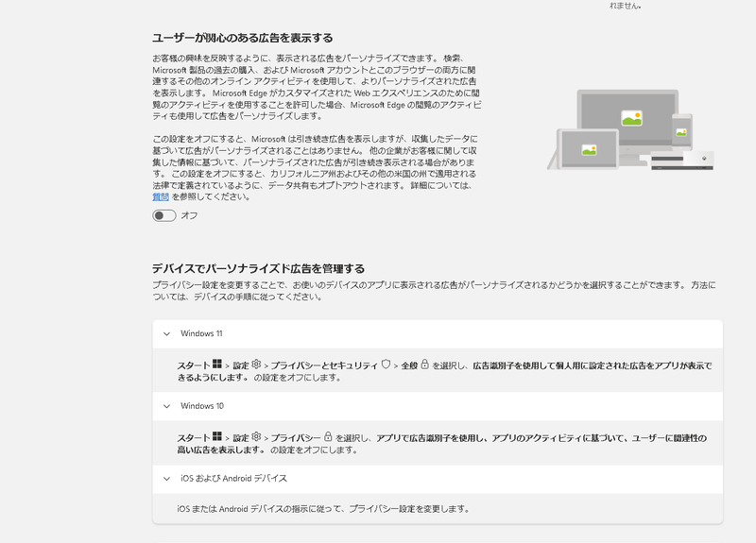
Task: Click the settings gear icon in Windows 11 instructions
Action: tap(256, 365)
